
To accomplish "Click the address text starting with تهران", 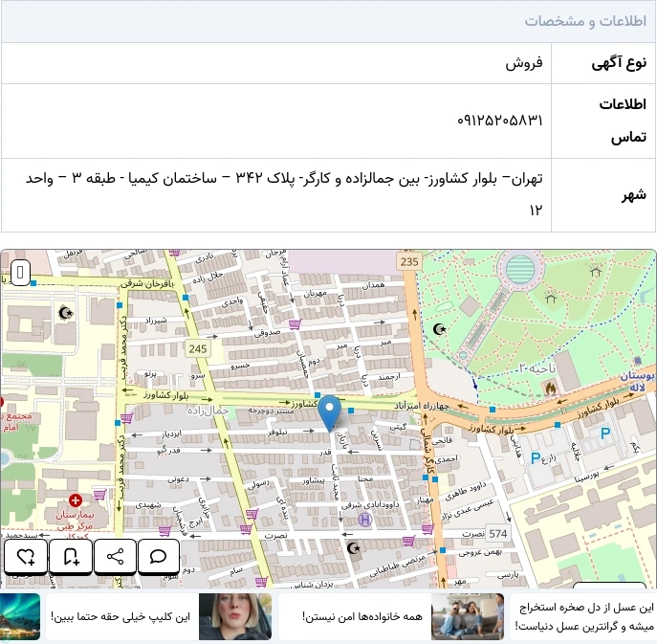I will [284, 193].
